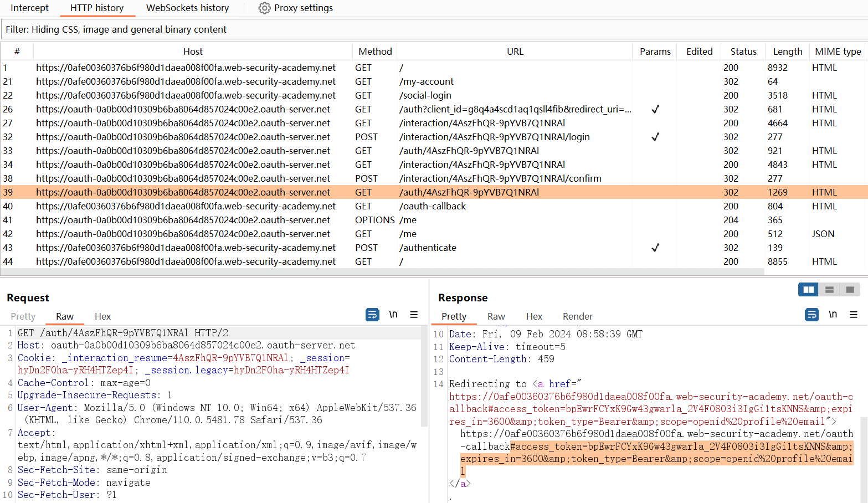Screen dimensions: 868x503
Task: Show non-printable characters in Response panel
Action: click(x=833, y=315)
